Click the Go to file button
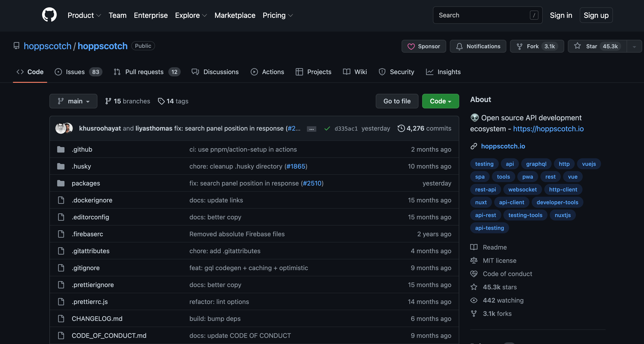 (397, 101)
